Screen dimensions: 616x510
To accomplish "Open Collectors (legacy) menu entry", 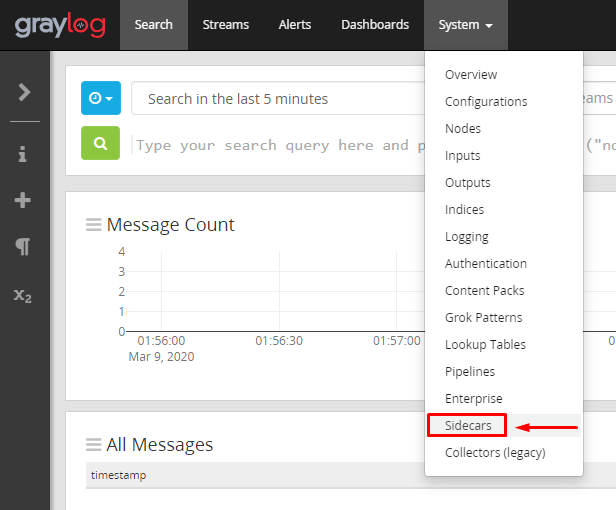I will (495, 453).
